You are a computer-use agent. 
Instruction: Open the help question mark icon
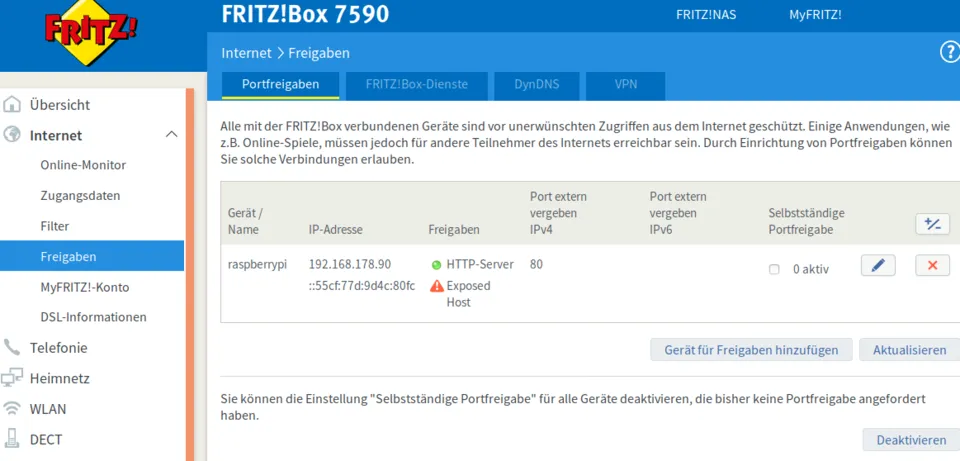(x=950, y=53)
